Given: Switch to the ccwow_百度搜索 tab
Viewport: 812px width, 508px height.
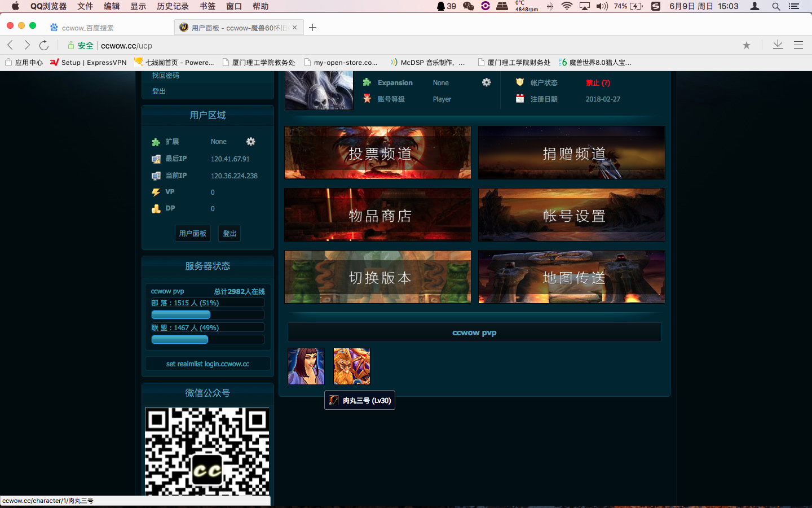Looking at the screenshot, I should pos(88,28).
